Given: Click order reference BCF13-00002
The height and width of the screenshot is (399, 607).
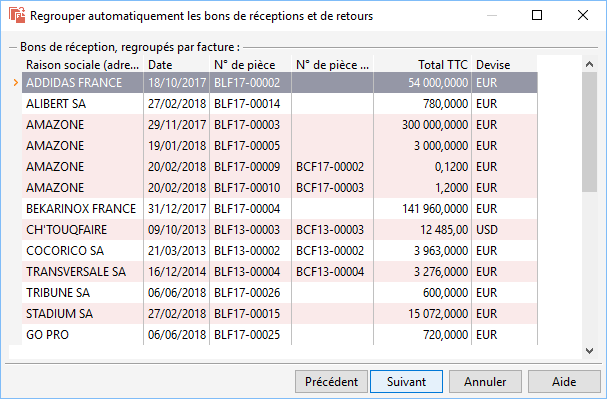Looking at the screenshot, I should [330, 250].
